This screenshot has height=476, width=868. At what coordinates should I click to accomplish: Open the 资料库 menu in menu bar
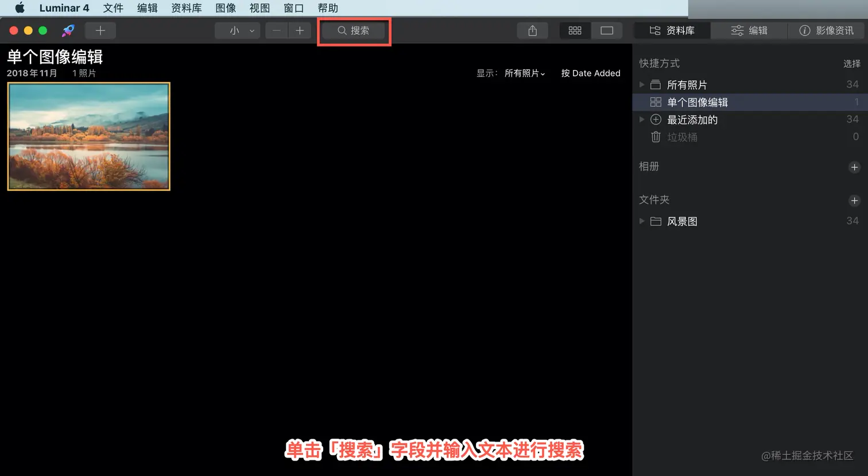(187, 8)
